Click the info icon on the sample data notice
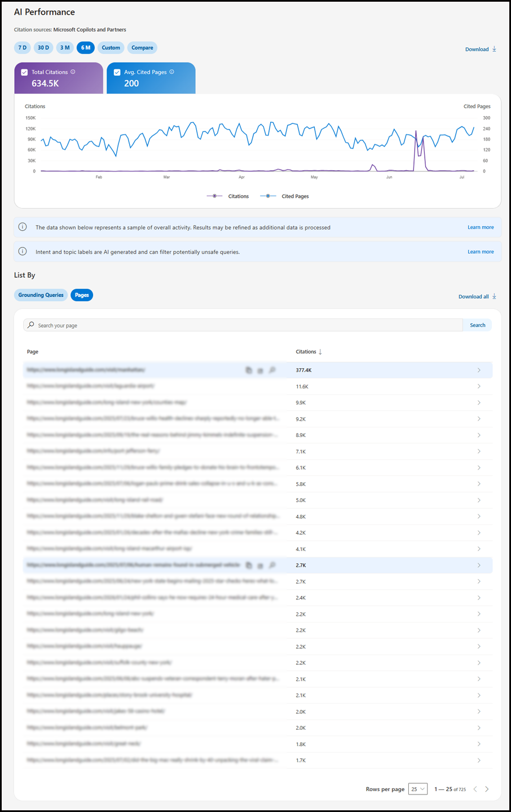Viewport: 511px width, 812px height. pyautogui.click(x=23, y=227)
